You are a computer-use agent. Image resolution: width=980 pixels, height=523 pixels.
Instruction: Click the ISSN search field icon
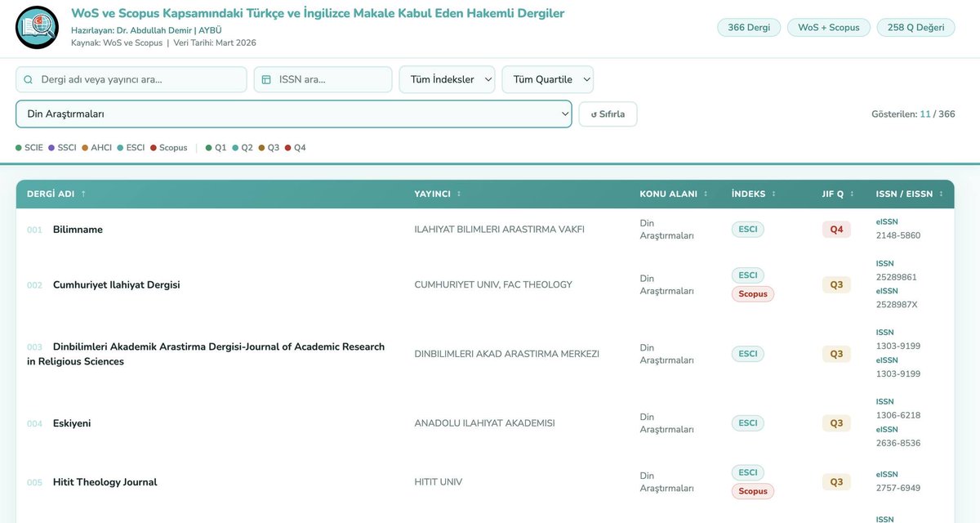(x=266, y=79)
